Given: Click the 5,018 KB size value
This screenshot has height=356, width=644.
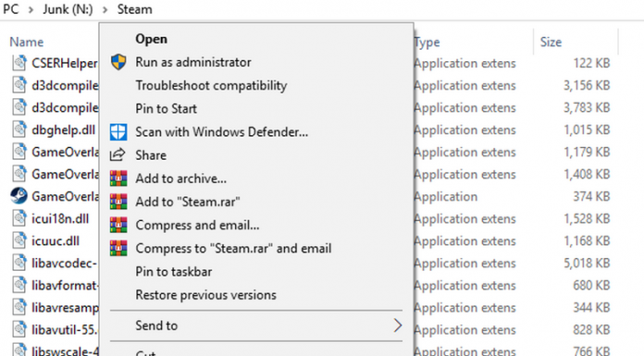Looking at the screenshot, I should click(x=587, y=263).
